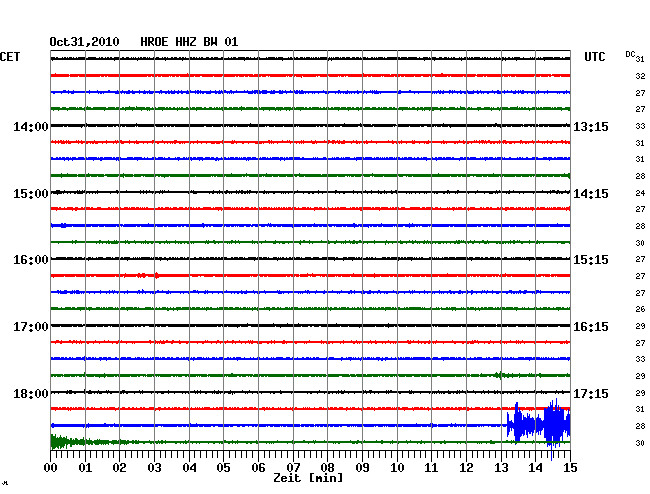
Task: Click the 16:00 CET time label
Action: [31, 260]
